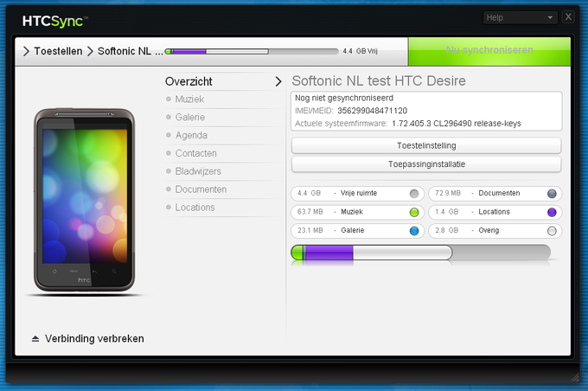The image size is (588, 391).
Task: Click the Nog niet gesynchroniseerd status
Action: (344, 98)
